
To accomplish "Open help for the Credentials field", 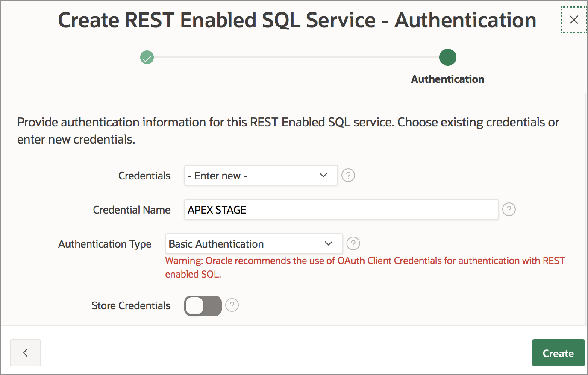I will (348, 175).
